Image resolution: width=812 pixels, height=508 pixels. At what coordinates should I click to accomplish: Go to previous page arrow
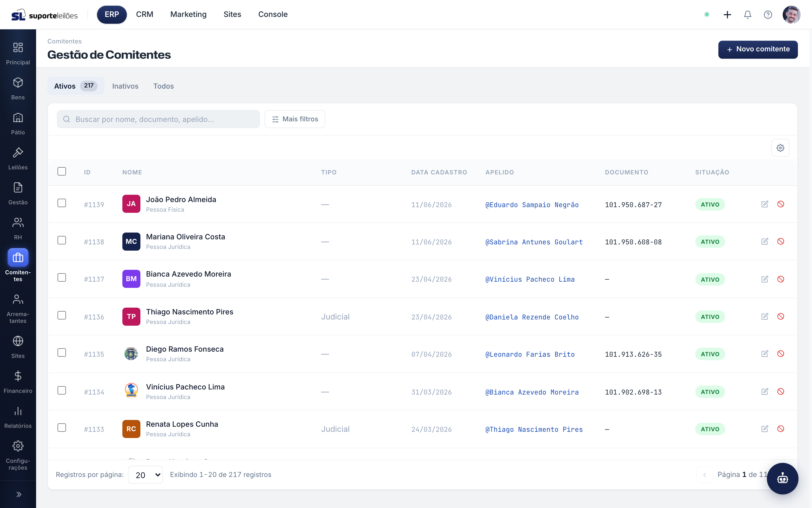(704, 475)
